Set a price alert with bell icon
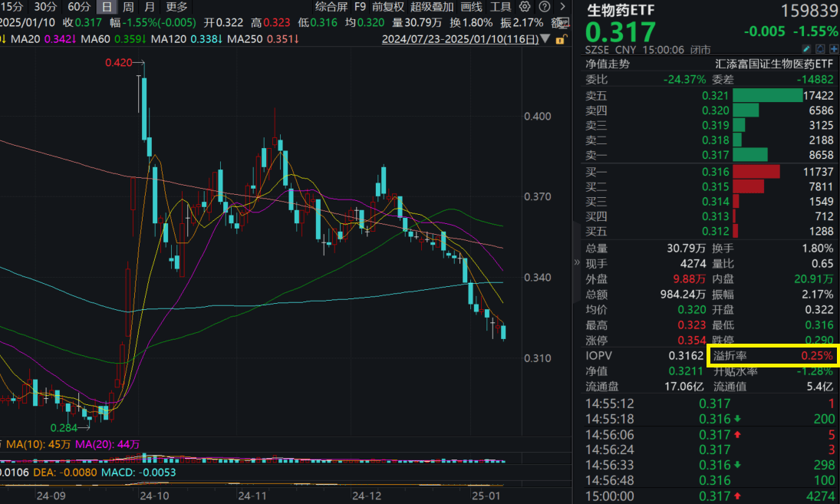The height and width of the screenshot is (504, 840). [820, 49]
